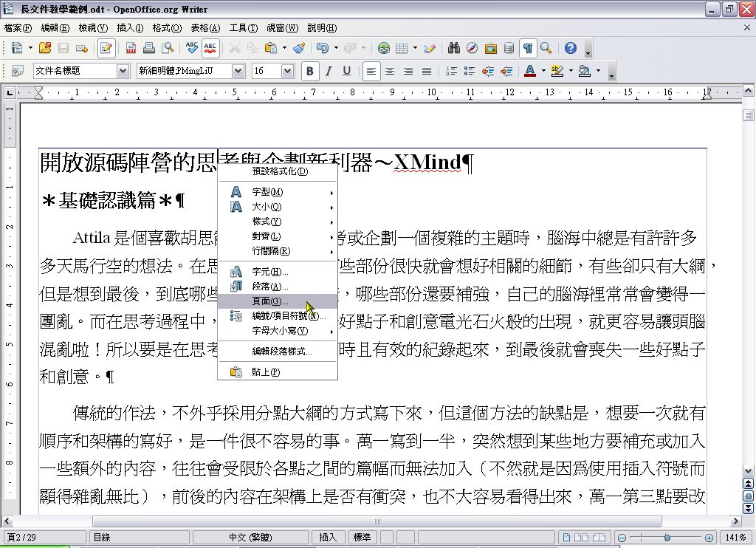Click the send document as e-mail icon
This screenshot has height=548, width=756.
tap(81, 48)
